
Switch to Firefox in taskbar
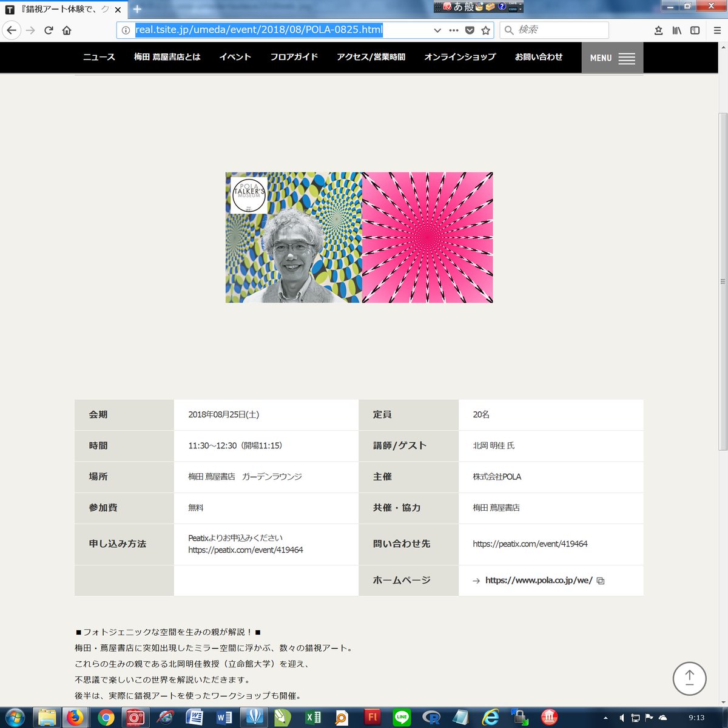coord(76,718)
